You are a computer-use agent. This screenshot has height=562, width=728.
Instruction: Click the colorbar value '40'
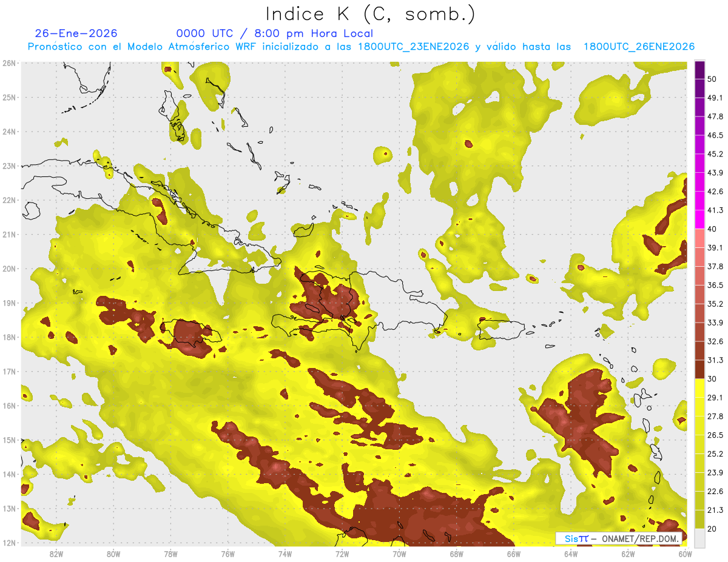[711, 229]
